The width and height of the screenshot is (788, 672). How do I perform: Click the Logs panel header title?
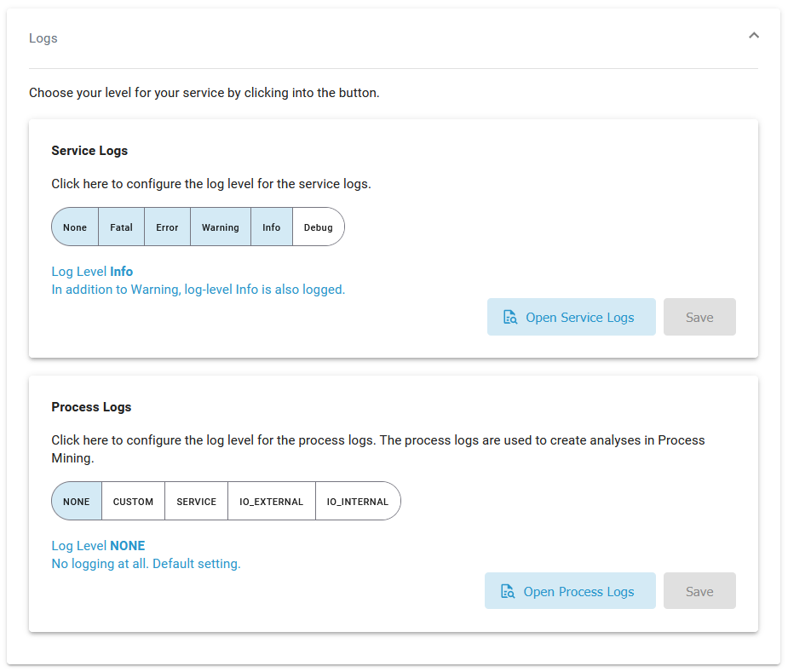tap(43, 38)
